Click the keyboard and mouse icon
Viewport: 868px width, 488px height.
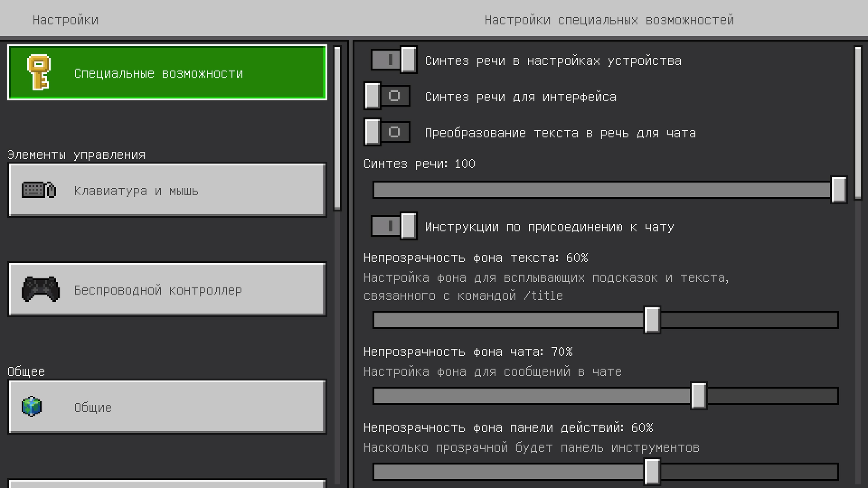coord(39,190)
